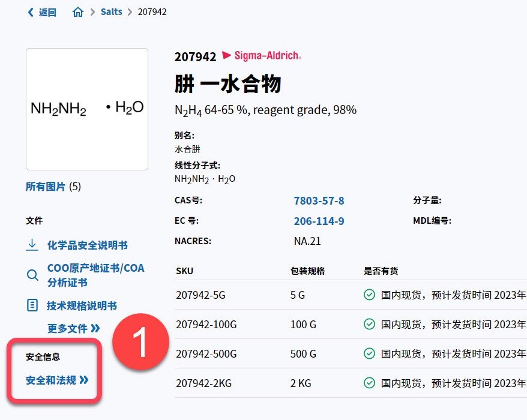Click the download icon for safety data sheet
This screenshot has width=527, height=420.
[32, 245]
